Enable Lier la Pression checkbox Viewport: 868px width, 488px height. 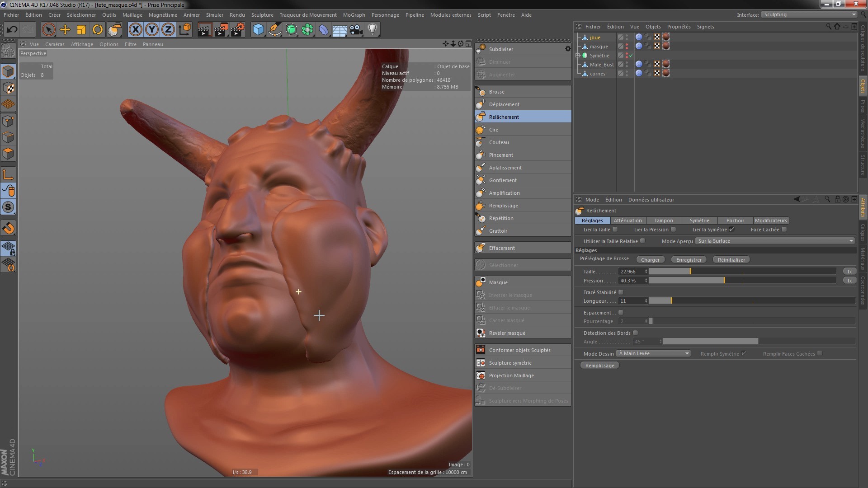point(673,230)
